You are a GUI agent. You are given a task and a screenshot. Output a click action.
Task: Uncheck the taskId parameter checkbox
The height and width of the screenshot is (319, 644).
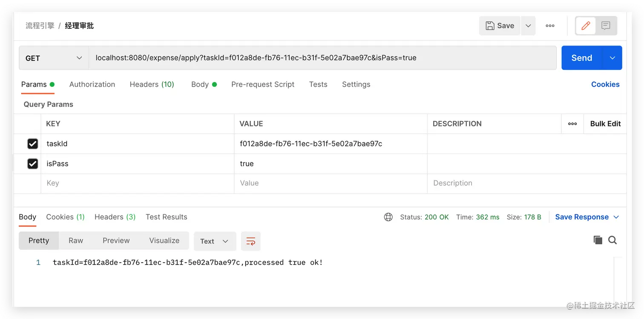tap(33, 144)
